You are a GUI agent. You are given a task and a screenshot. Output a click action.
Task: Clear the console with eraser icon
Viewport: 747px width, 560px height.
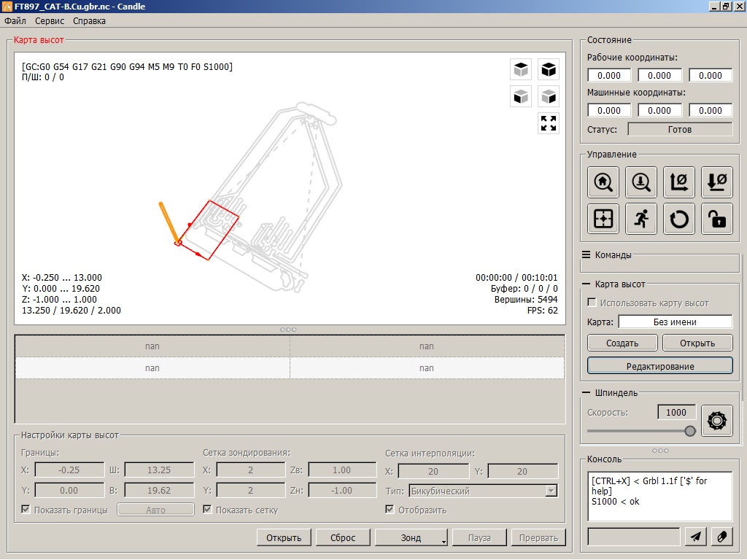721,537
